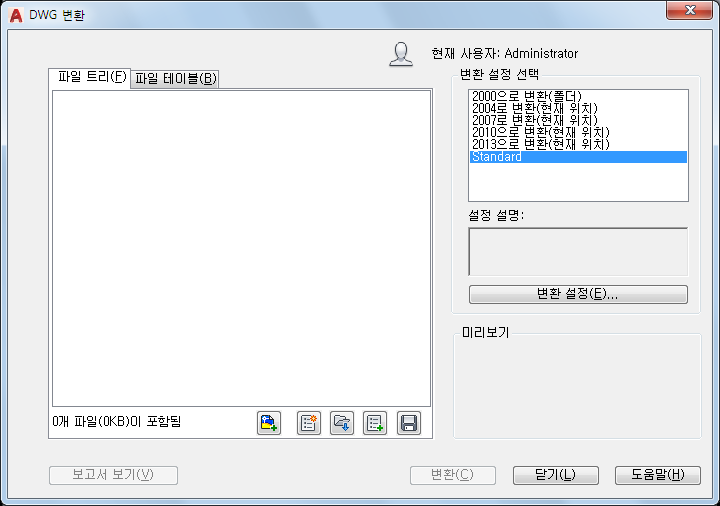The width and height of the screenshot is (720, 506).
Task: Open help with 도움말(H) button
Action: tap(658, 475)
